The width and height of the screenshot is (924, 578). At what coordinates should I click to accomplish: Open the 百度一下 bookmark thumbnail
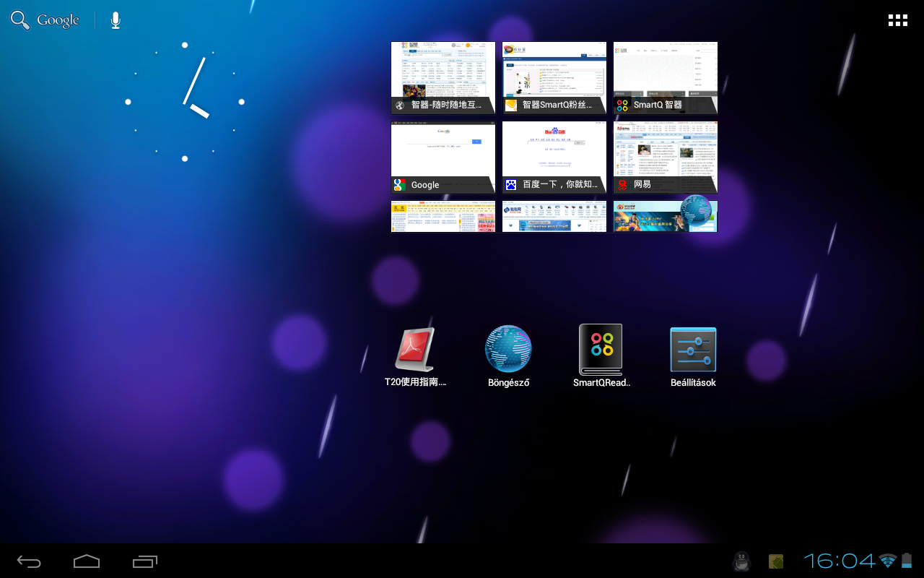554,158
